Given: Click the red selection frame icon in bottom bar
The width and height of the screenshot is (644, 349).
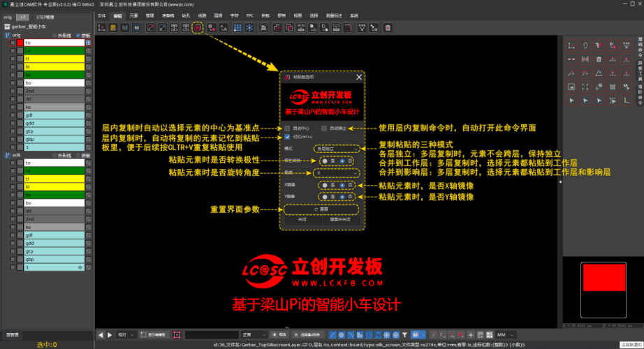Looking at the screenshot, I should pos(177,334).
